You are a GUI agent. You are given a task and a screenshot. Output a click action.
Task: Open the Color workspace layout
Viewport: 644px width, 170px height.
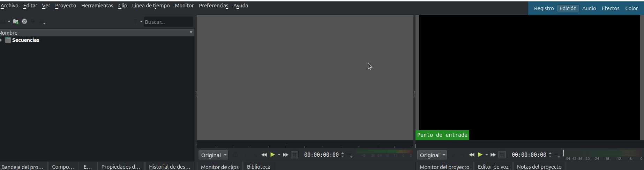[631, 8]
